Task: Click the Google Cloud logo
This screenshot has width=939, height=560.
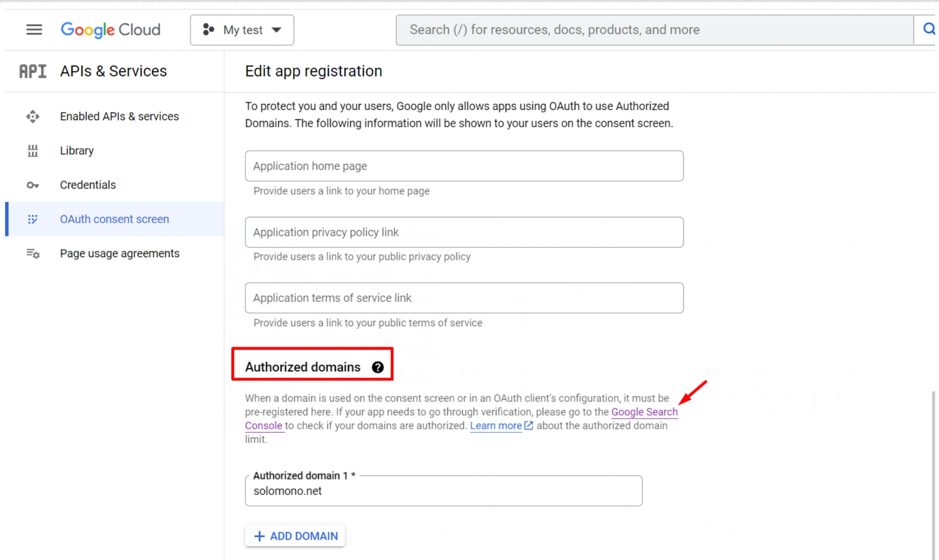Action: click(110, 30)
